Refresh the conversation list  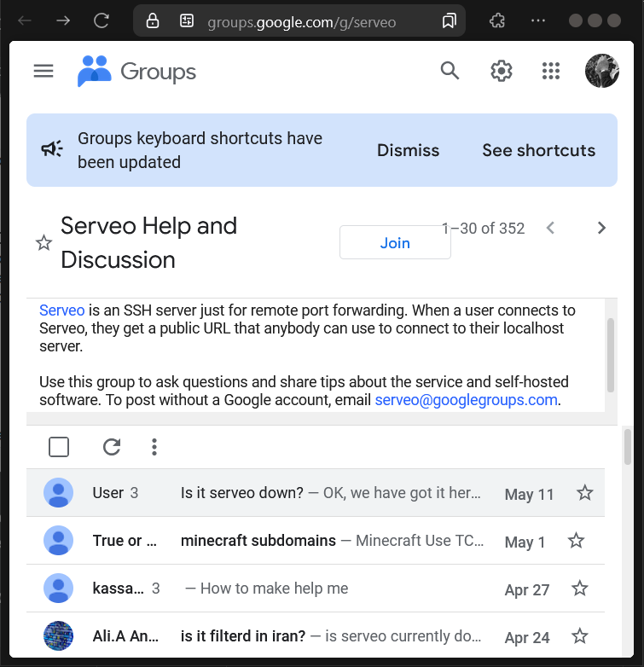112,447
